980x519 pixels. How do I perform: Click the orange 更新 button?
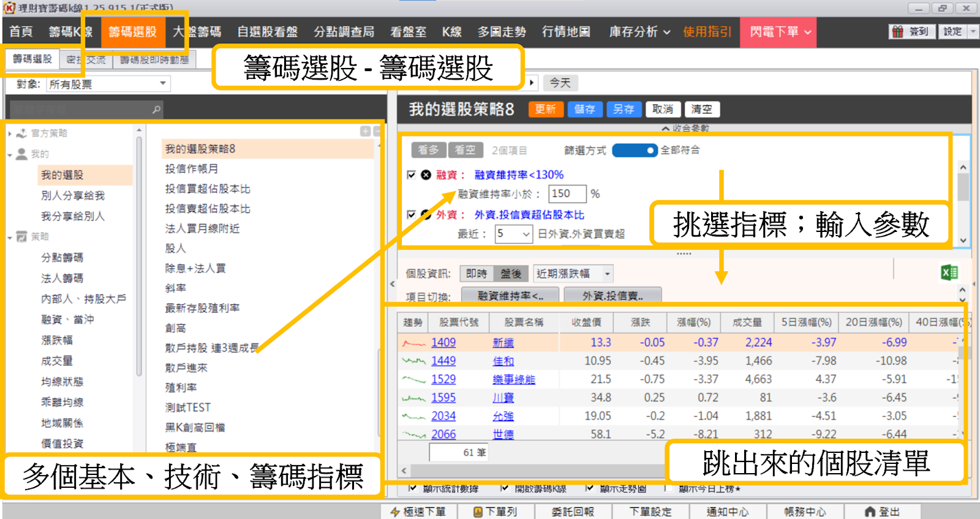click(545, 109)
